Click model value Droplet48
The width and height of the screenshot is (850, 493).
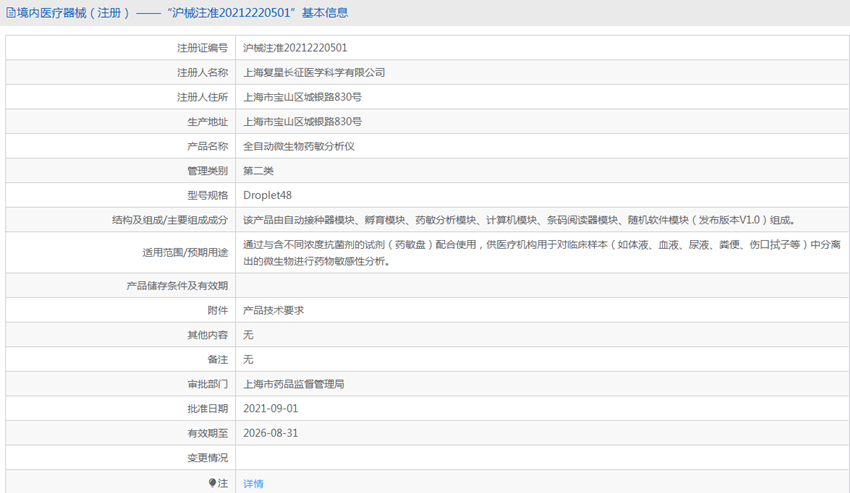pyautogui.click(x=267, y=195)
